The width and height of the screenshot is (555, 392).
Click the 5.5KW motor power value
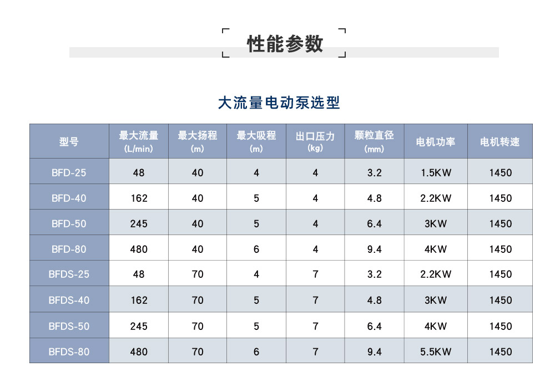tap(436, 352)
